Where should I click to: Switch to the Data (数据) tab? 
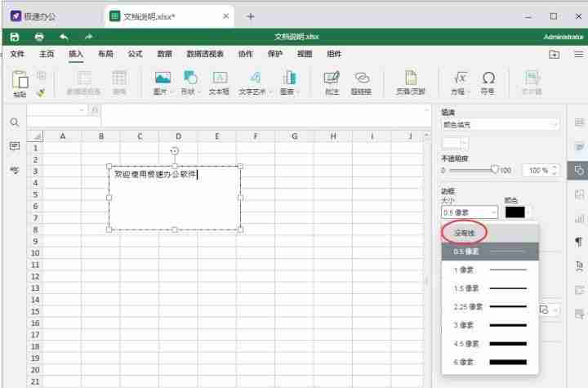click(164, 54)
